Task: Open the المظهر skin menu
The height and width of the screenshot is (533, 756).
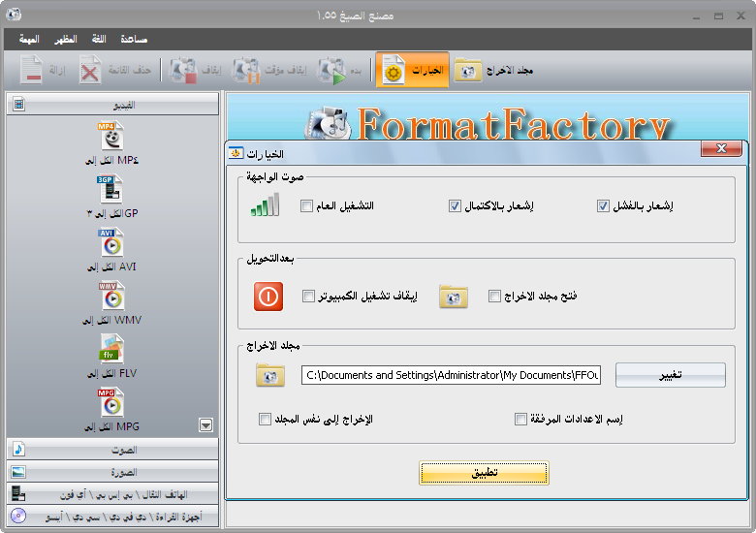Action: click(x=66, y=39)
